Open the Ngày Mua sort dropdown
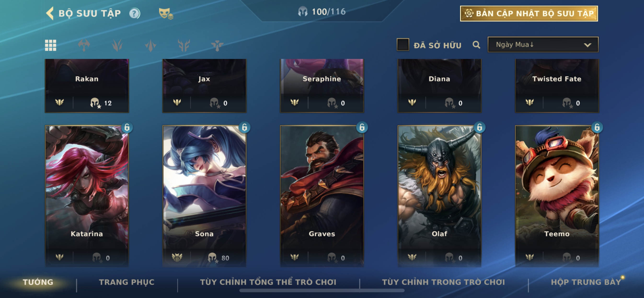The width and height of the screenshot is (644, 298). (543, 45)
